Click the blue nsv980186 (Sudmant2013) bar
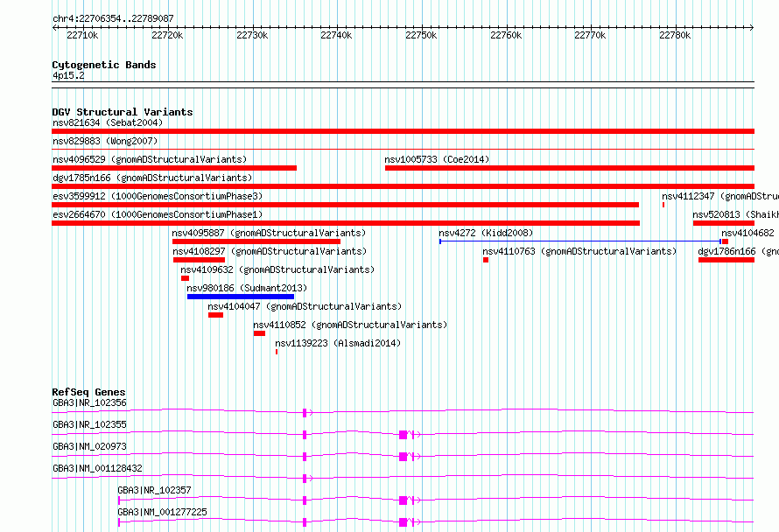 click(x=241, y=297)
